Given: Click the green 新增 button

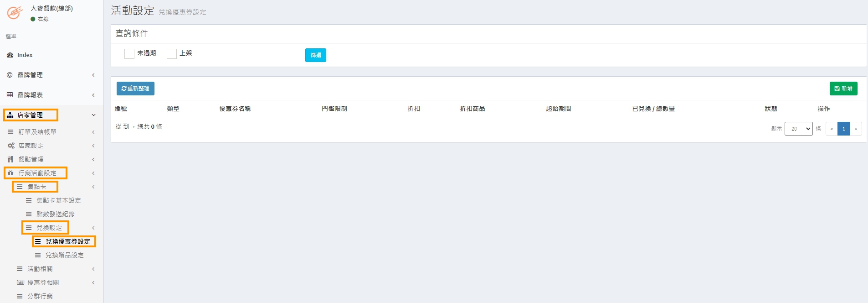Looking at the screenshot, I should pos(843,89).
